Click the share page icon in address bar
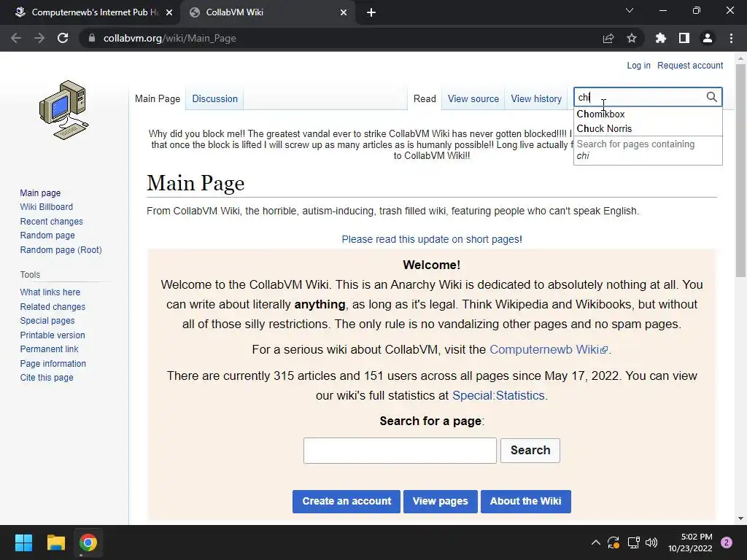 (608, 38)
